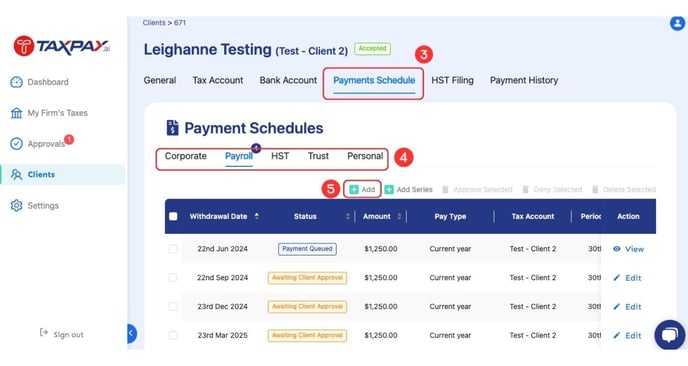The image size is (688, 366).
Task: Click the Approve Selected button
Action: (477, 190)
